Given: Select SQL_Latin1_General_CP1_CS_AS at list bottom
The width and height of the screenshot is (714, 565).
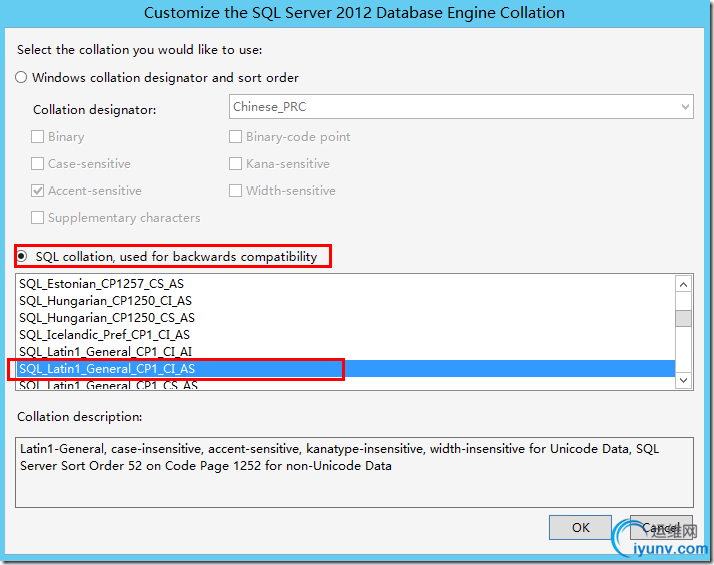Looking at the screenshot, I should coord(346,384).
